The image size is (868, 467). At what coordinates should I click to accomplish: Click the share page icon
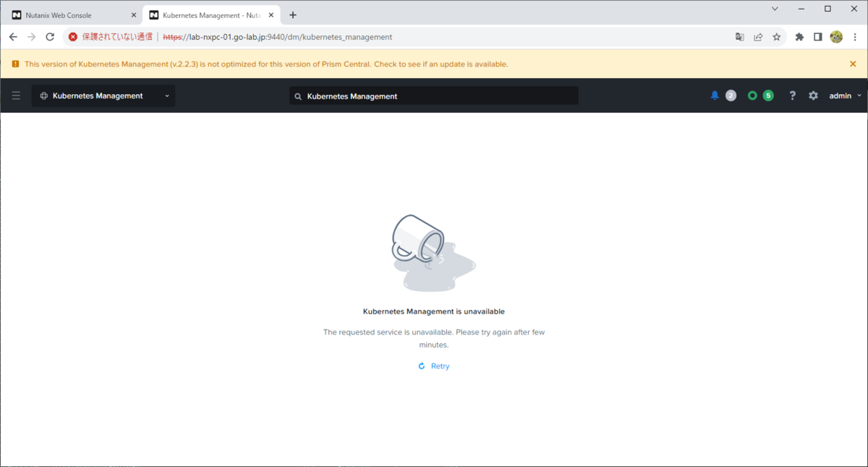click(x=758, y=37)
